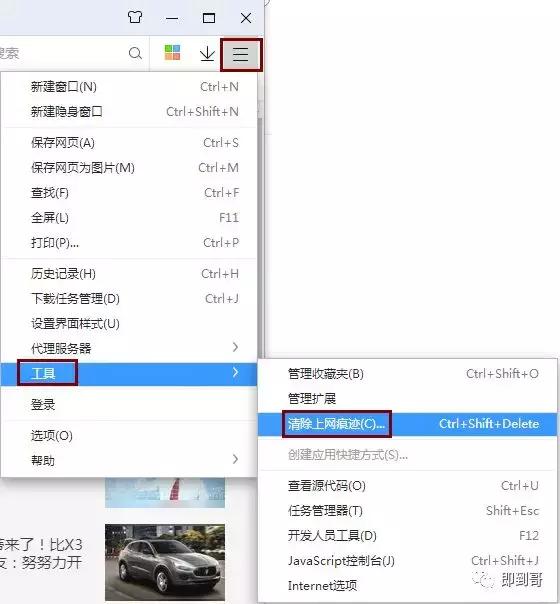
Task: Click the download arrow icon
Action: 207,54
